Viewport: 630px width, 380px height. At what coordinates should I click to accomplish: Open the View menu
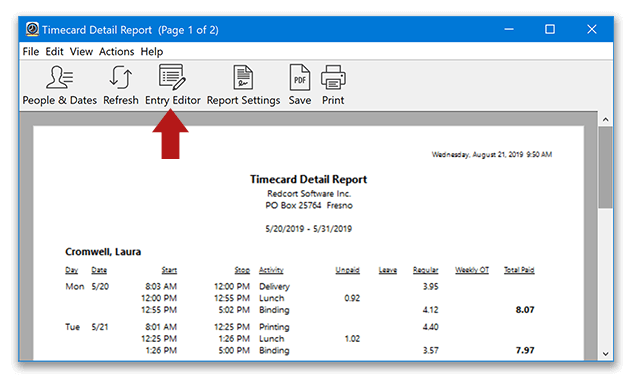pyautogui.click(x=81, y=51)
